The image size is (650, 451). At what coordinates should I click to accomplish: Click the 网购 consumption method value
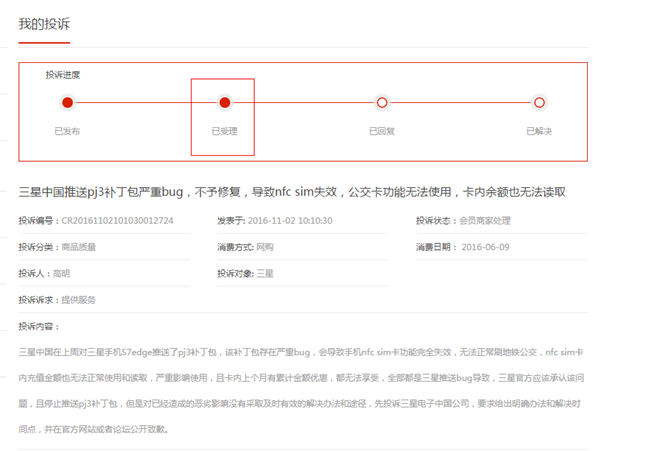[x=265, y=247]
